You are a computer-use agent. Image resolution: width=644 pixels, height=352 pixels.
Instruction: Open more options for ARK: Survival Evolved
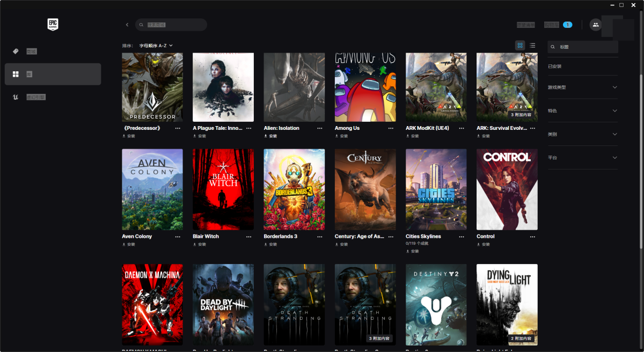pos(532,128)
